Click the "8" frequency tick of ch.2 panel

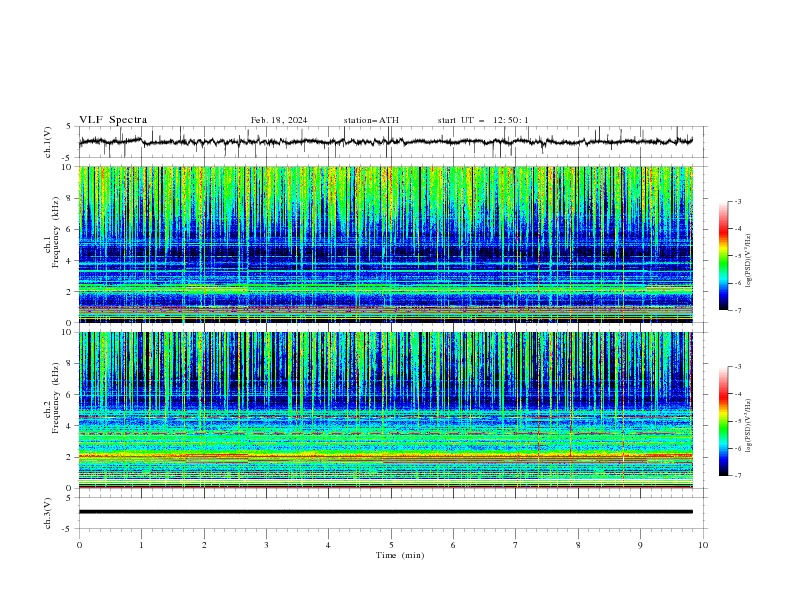coord(70,364)
